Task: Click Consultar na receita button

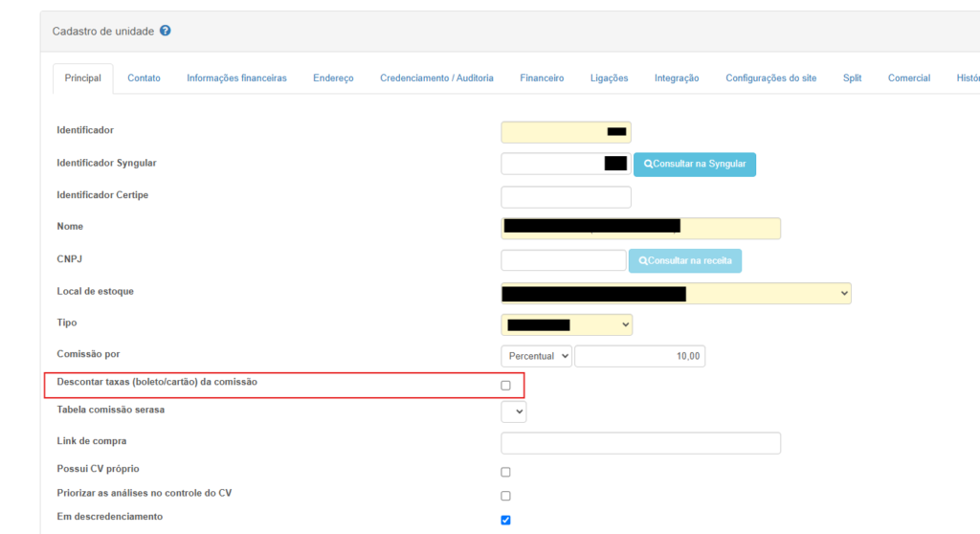Action: (684, 260)
